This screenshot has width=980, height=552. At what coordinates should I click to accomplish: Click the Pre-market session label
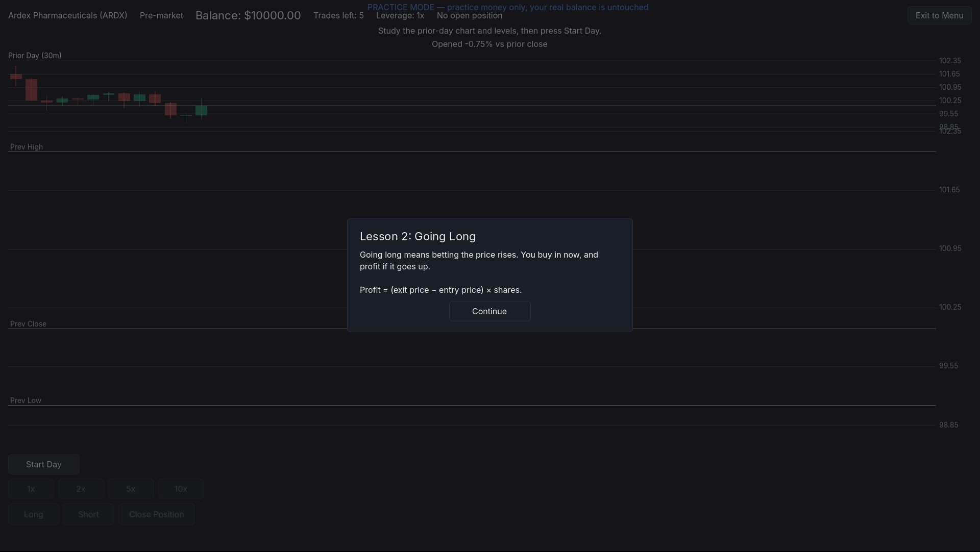click(x=161, y=15)
